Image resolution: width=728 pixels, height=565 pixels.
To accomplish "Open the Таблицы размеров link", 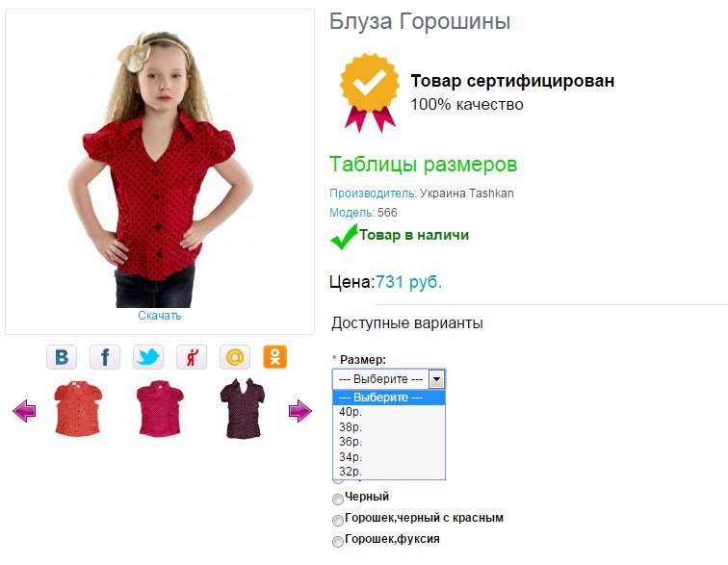I will pyautogui.click(x=423, y=165).
